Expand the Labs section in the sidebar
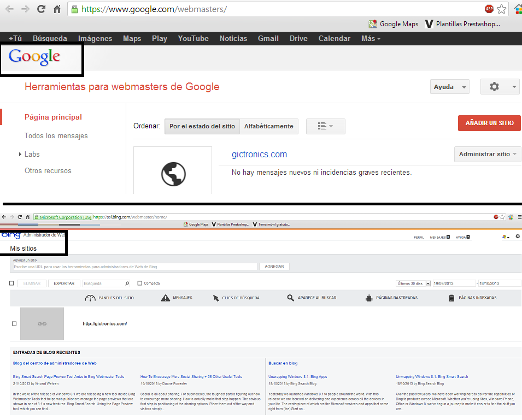522x420 pixels. tap(20, 155)
